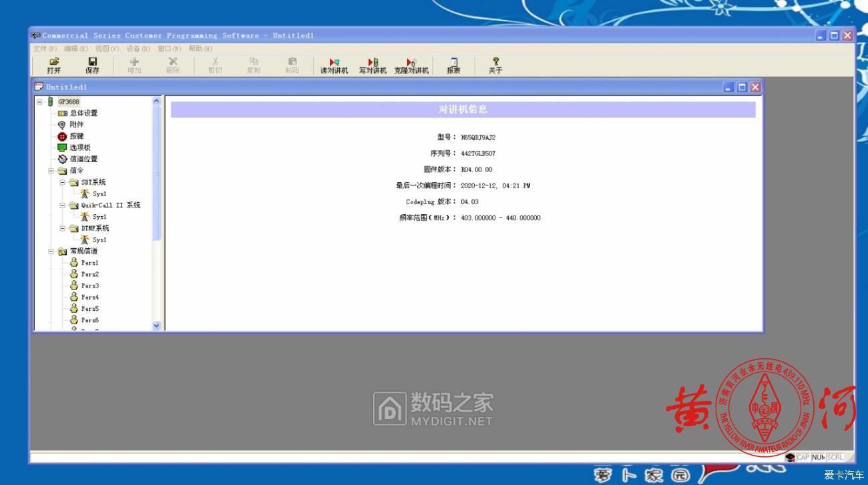Collapse the 常规信道 (Conventional Channels) node
Screen dimensions: 868x485
pyautogui.click(x=50, y=251)
